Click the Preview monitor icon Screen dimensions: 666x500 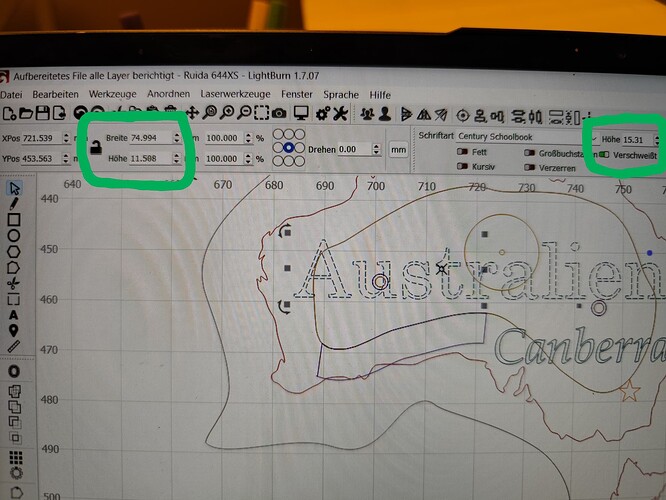click(301, 113)
